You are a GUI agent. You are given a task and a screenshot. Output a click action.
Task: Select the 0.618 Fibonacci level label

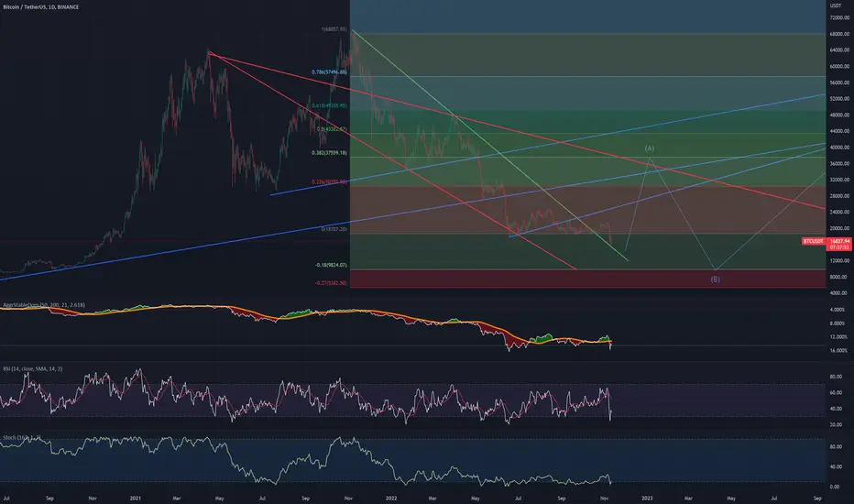[x=329, y=105]
